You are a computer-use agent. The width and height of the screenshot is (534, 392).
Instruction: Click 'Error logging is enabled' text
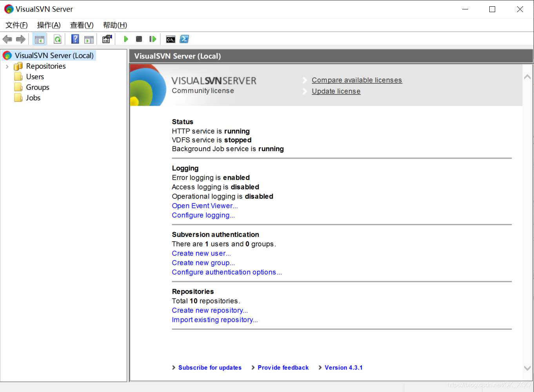click(x=211, y=178)
